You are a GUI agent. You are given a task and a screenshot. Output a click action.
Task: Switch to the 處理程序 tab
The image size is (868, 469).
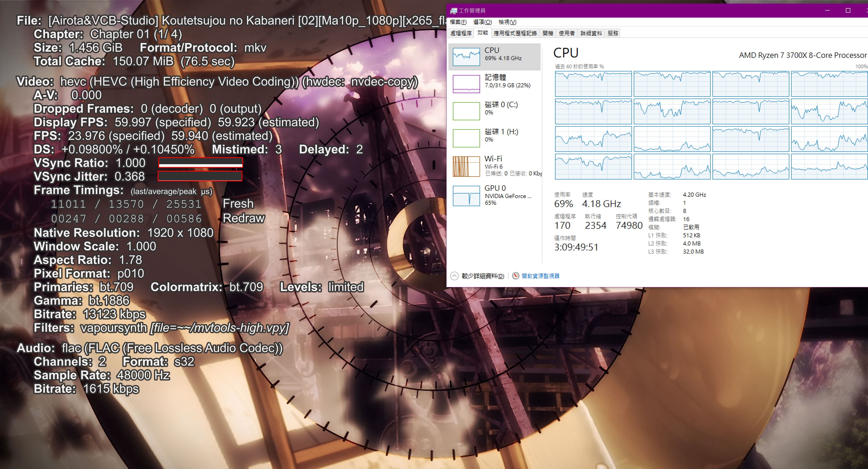tap(461, 33)
